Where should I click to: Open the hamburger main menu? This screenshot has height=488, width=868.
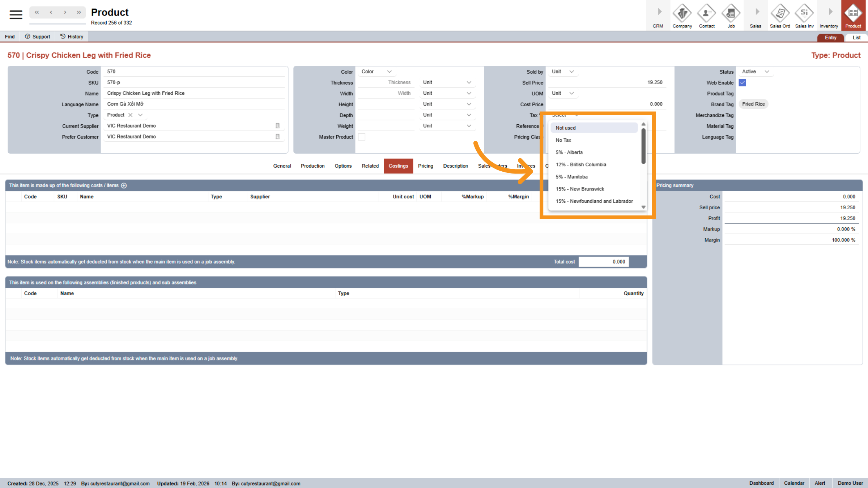16,14
